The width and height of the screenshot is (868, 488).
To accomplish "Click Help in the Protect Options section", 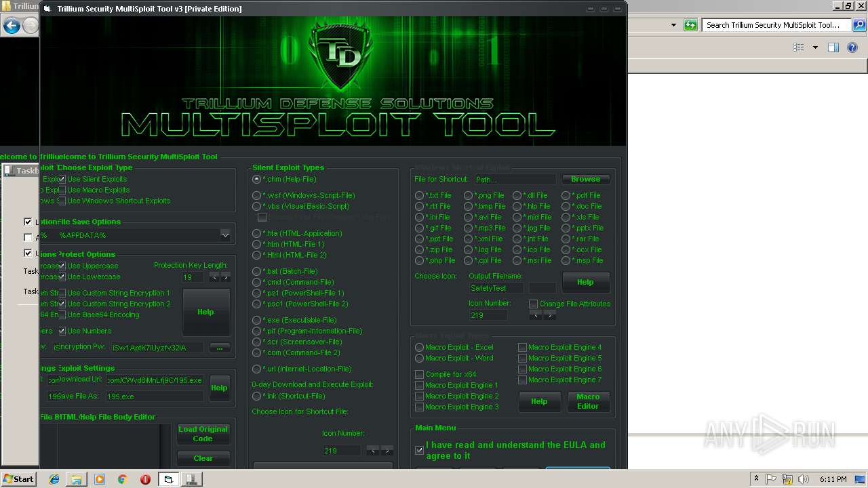I will click(x=206, y=312).
